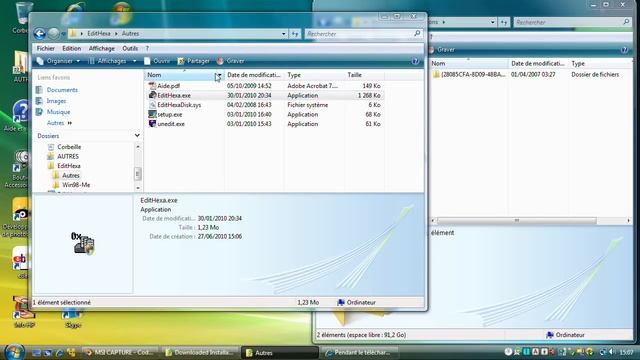Open Musique in favorite links
Screen dimensions: 640x360
click(58, 112)
